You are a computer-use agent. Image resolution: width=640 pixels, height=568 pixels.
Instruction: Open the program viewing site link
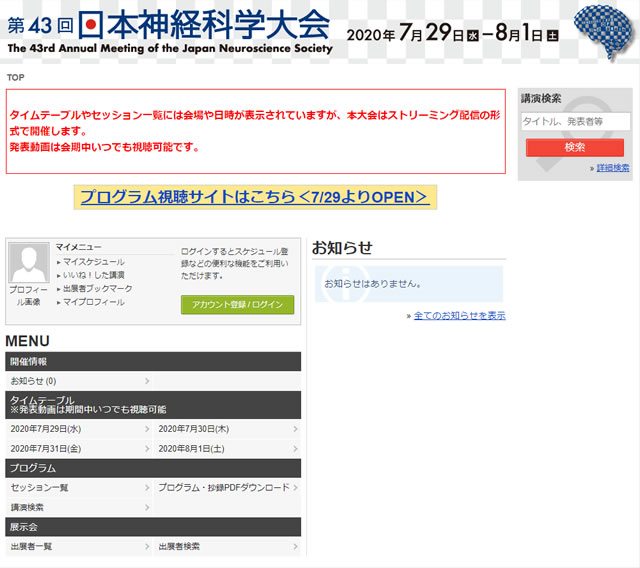[x=255, y=197]
